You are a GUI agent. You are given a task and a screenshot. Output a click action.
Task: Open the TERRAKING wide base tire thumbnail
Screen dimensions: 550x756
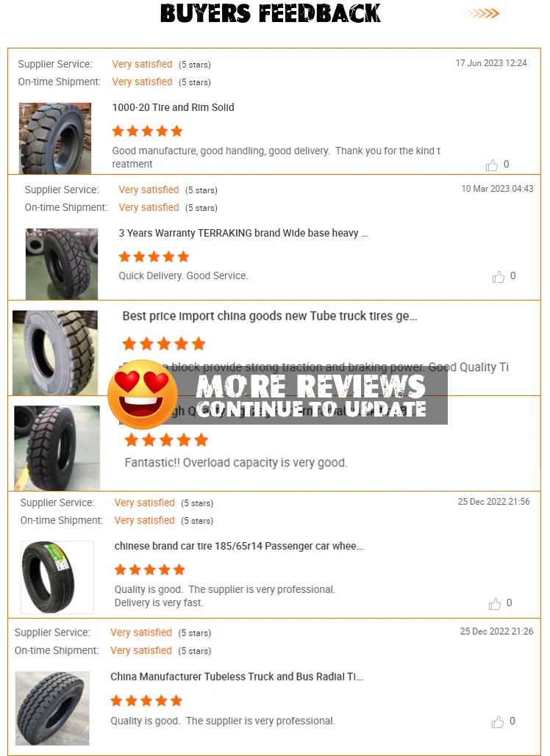point(62,264)
